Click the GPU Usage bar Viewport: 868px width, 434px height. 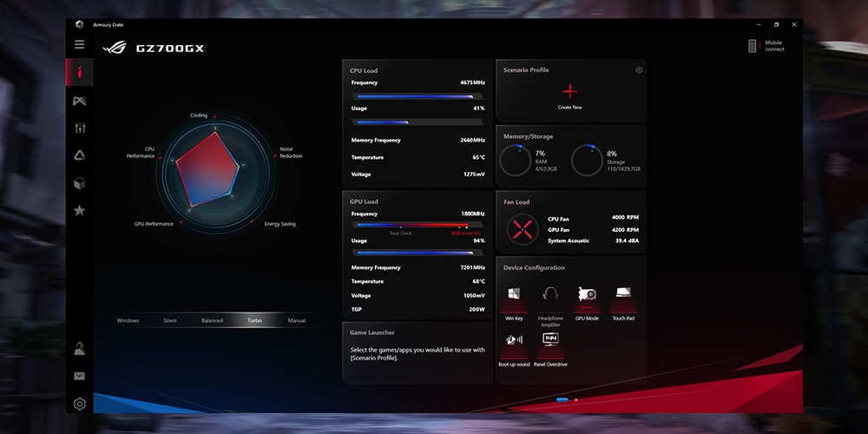point(418,253)
